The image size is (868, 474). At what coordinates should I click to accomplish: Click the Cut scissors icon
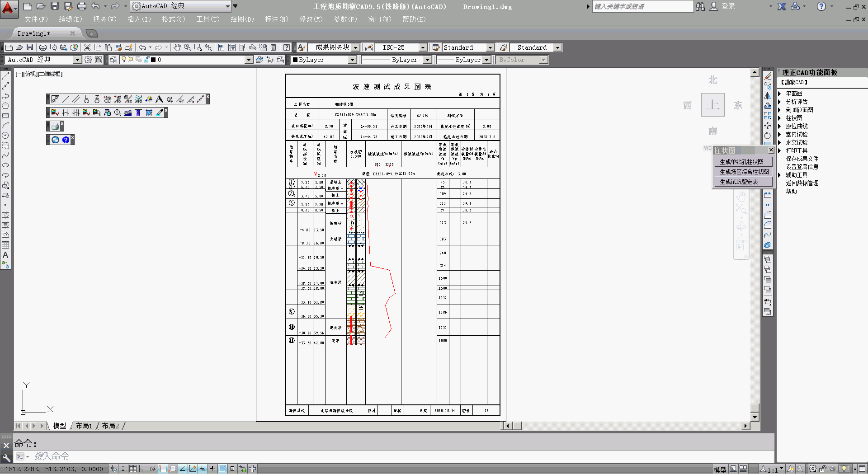[x=87, y=47]
